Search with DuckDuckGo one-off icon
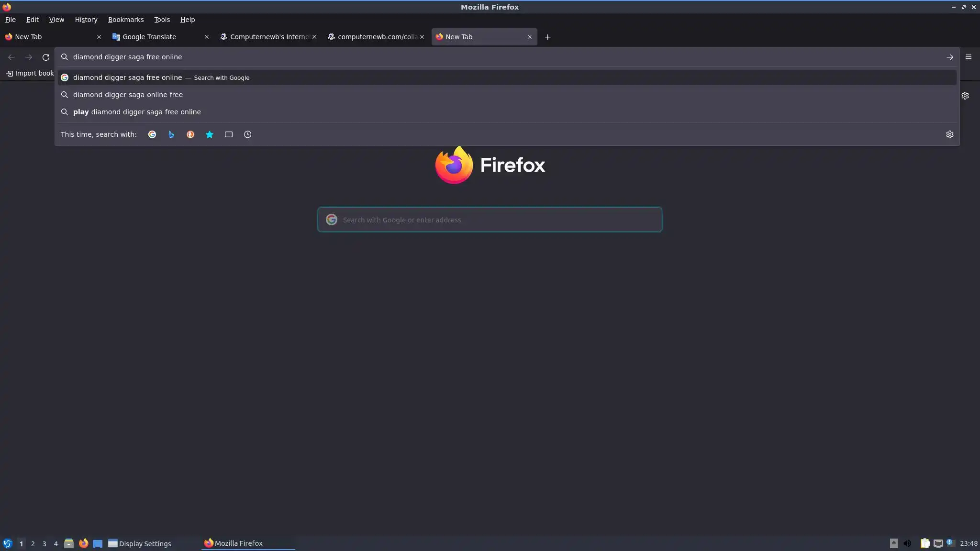The width and height of the screenshot is (980, 551). pos(190,134)
